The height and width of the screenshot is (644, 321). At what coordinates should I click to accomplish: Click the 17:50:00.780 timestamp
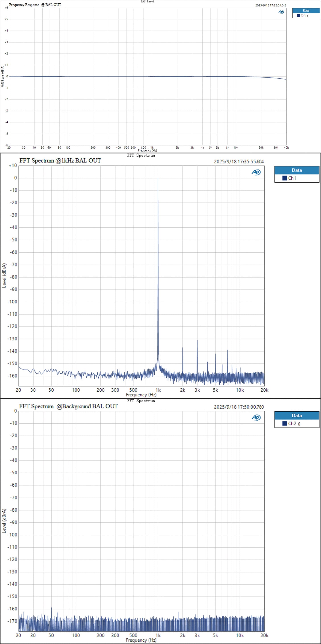(239, 407)
